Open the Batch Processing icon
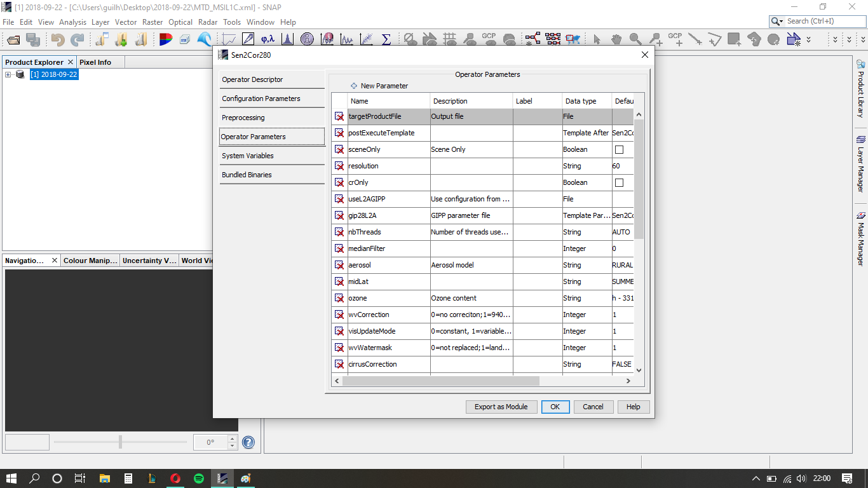The image size is (868, 488). coord(553,39)
